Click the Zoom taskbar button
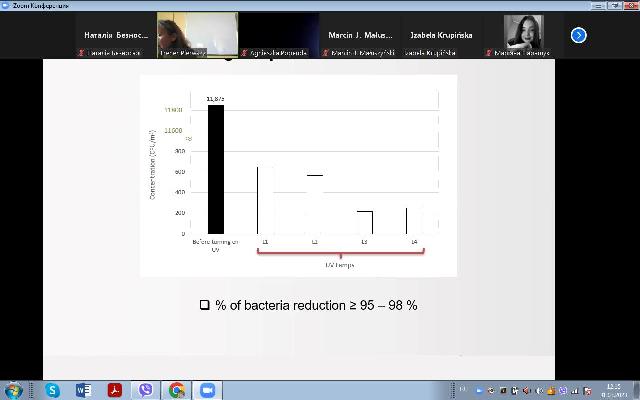This screenshot has height=400, width=640. 207,390
